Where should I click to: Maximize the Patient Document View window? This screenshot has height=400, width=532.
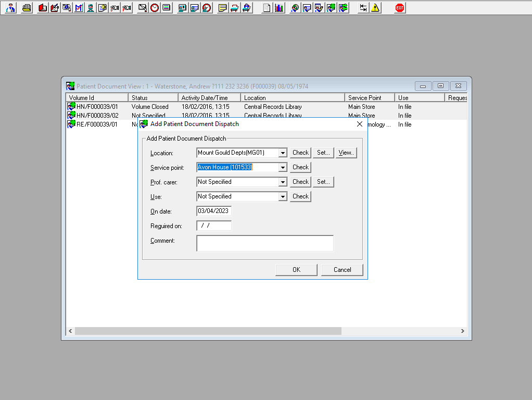click(x=441, y=86)
